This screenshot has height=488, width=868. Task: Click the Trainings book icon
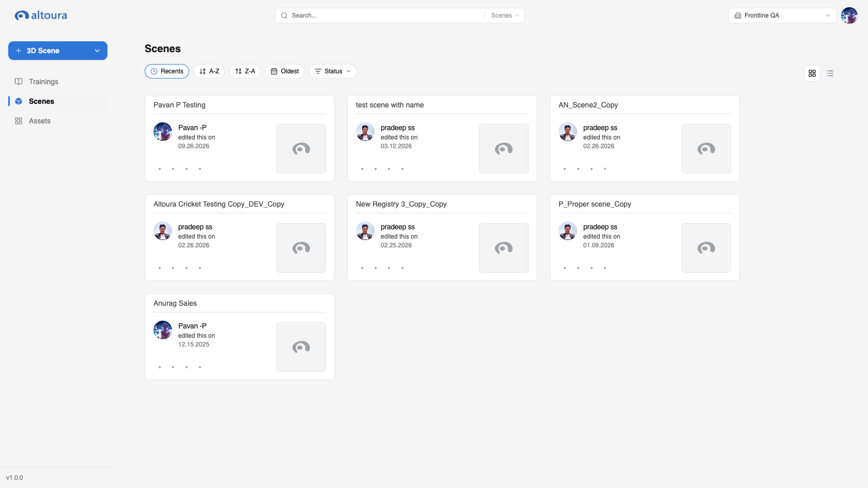pyautogui.click(x=19, y=82)
